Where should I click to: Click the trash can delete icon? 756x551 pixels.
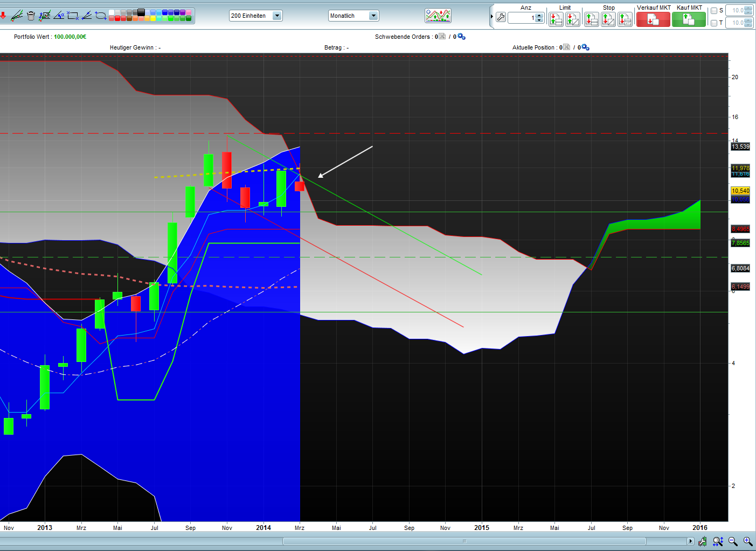(x=31, y=16)
